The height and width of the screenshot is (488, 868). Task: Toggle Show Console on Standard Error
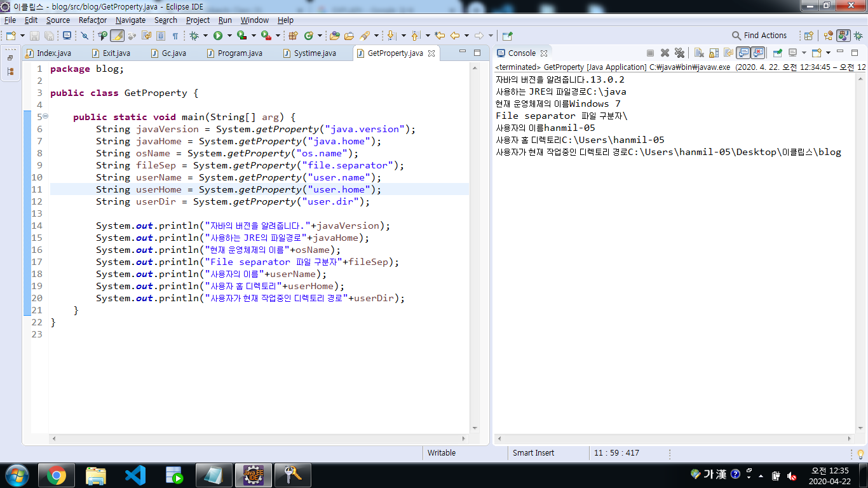click(758, 53)
